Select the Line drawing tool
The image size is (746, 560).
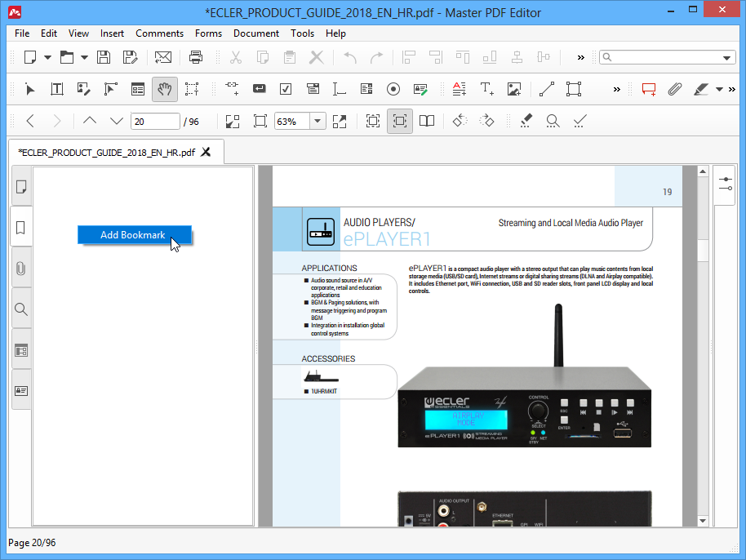coord(547,90)
